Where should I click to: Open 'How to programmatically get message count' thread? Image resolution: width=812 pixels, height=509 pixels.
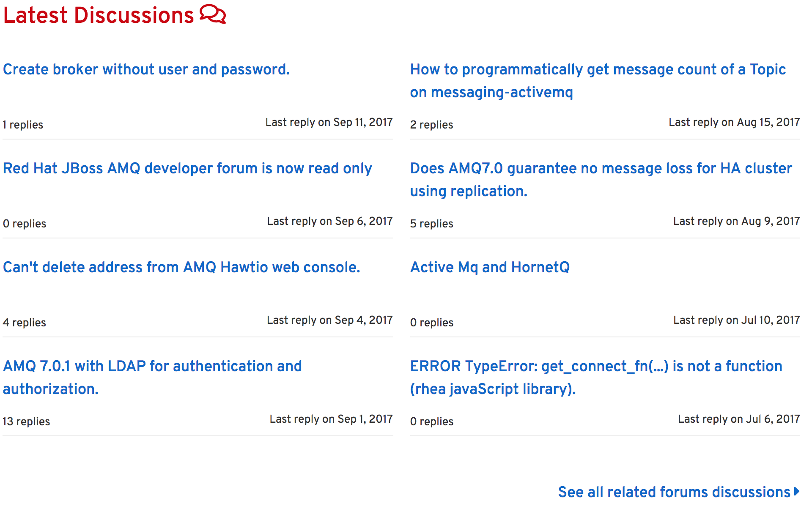[598, 69]
